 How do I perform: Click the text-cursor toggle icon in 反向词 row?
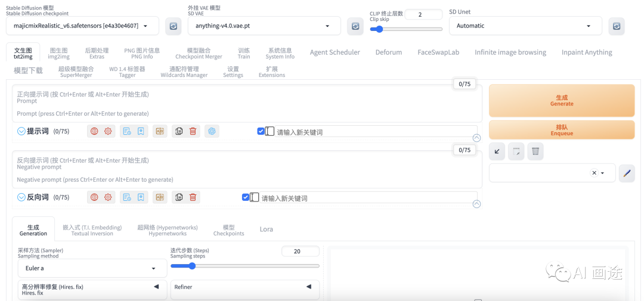pyautogui.click(x=255, y=197)
